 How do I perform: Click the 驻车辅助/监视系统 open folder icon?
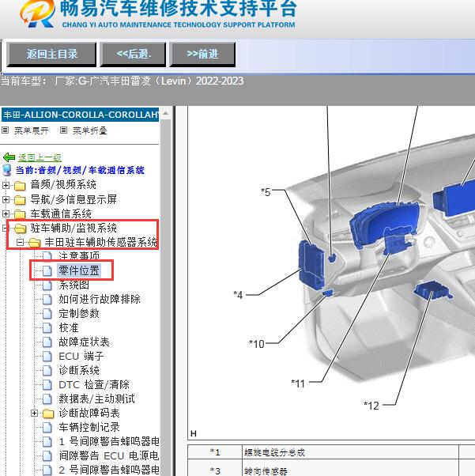pyautogui.click(x=20, y=228)
